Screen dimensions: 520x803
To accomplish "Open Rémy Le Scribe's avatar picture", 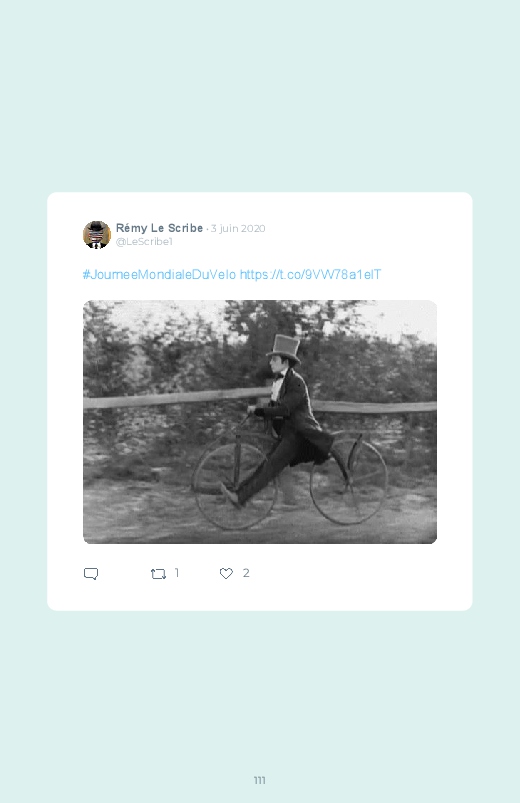I will [x=97, y=235].
